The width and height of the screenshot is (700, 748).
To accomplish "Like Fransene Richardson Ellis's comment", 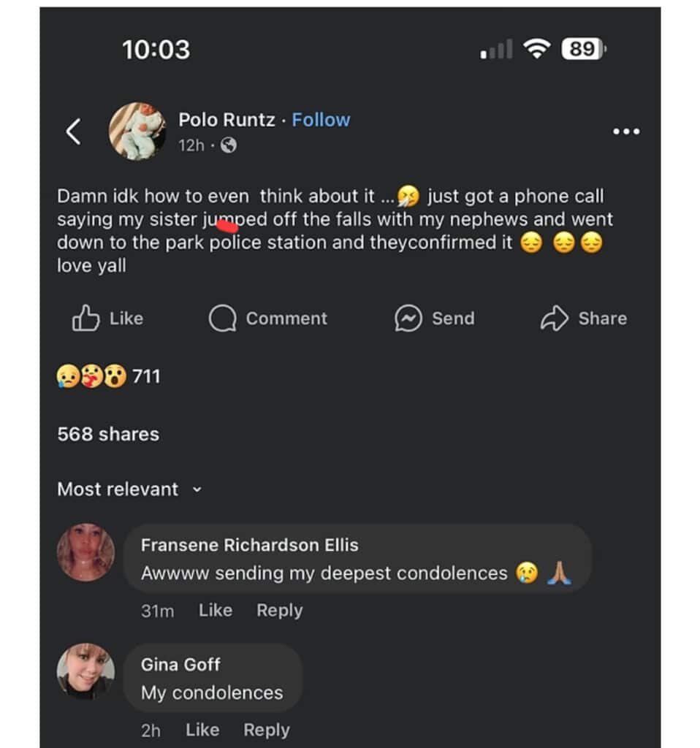I will tap(215, 611).
